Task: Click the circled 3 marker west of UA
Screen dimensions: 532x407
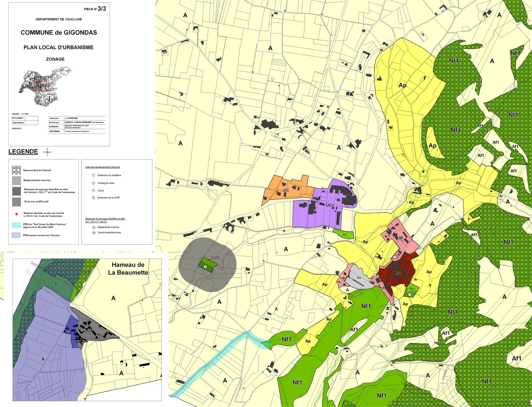Action: click(x=375, y=275)
